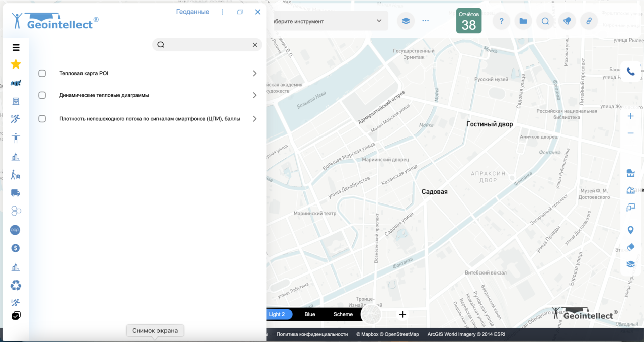Click the layers icon in top toolbar
This screenshot has height=342, width=644.
pyautogui.click(x=406, y=21)
